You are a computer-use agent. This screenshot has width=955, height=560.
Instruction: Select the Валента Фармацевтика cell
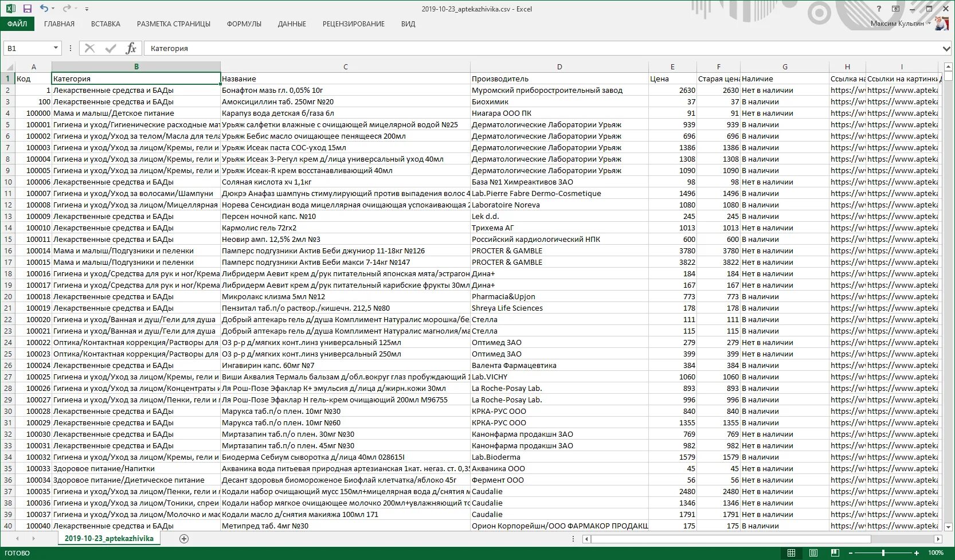tap(559, 365)
